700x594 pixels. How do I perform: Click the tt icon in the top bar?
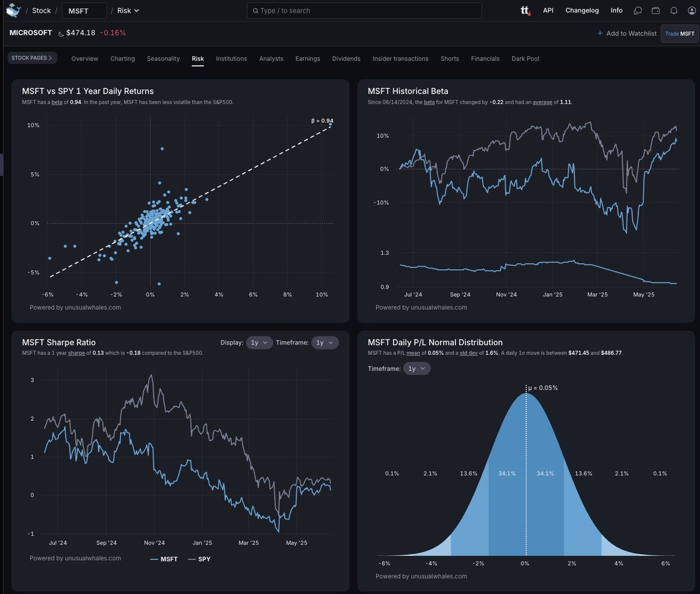point(524,10)
